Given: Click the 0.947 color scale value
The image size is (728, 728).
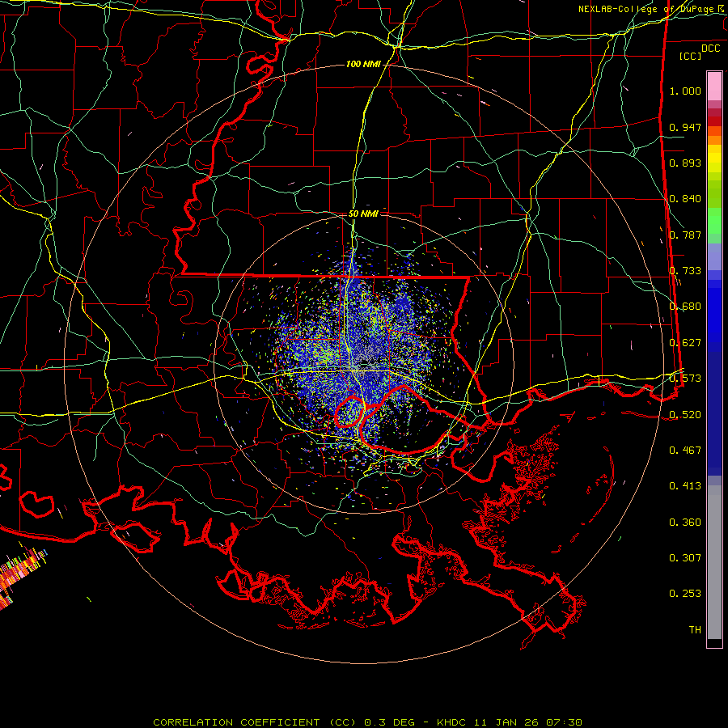Looking at the screenshot, I should (685, 127).
